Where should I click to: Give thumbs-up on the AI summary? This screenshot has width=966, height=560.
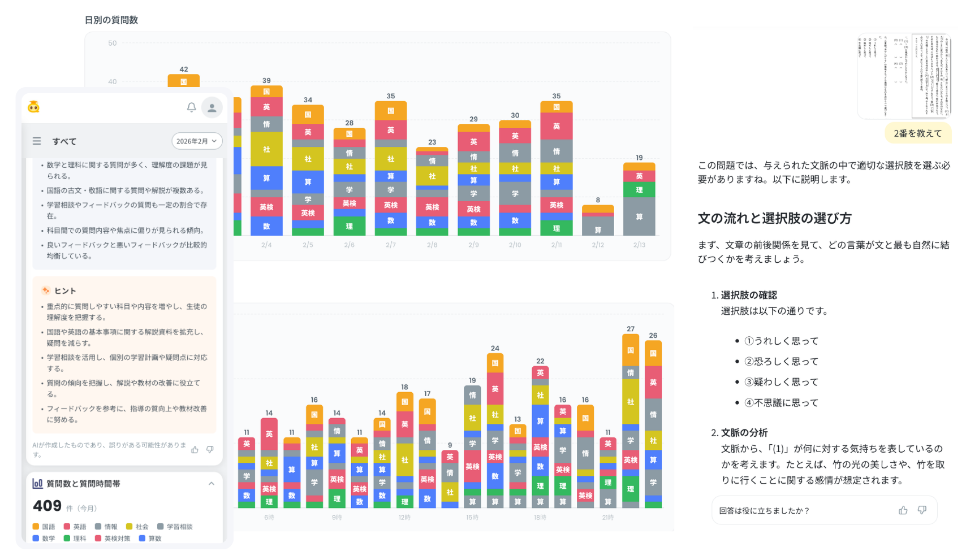click(x=196, y=449)
